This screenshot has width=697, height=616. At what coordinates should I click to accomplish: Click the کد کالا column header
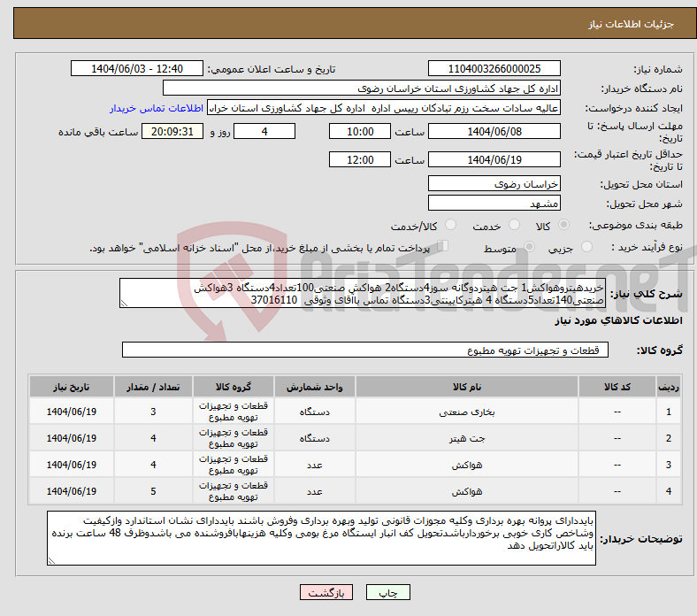tap(617, 387)
